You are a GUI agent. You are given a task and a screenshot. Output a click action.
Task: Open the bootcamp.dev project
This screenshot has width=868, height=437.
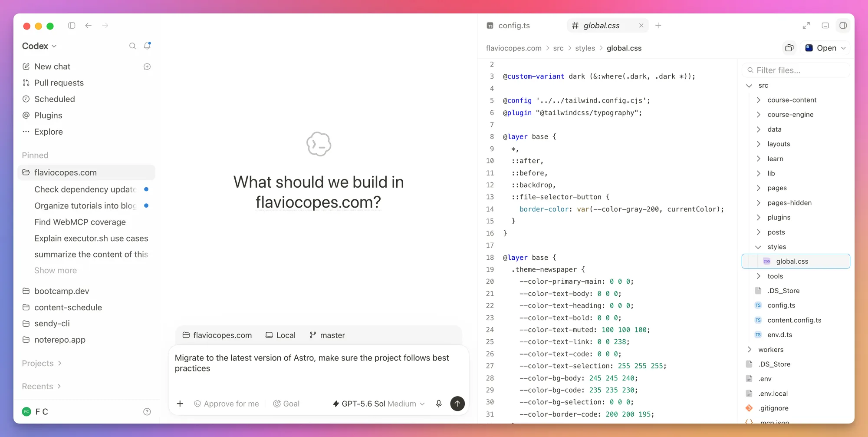pos(86,291)
